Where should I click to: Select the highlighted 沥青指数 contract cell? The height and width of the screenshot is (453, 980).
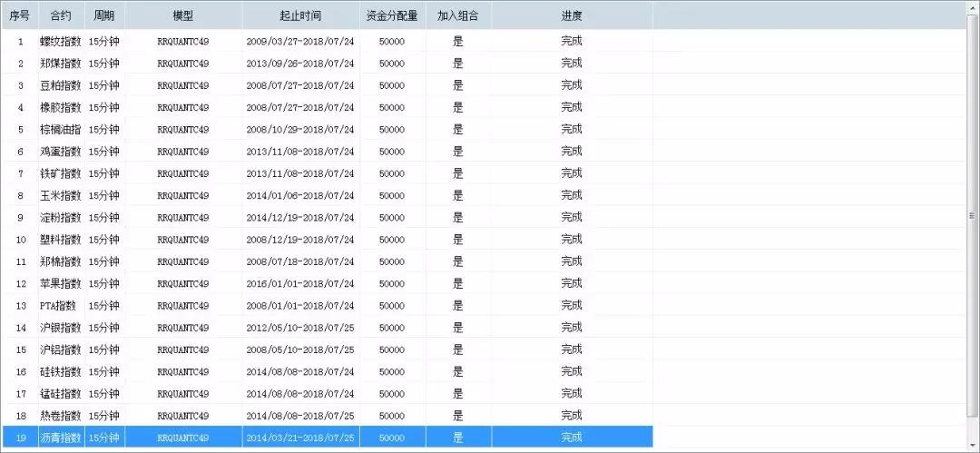62,438
